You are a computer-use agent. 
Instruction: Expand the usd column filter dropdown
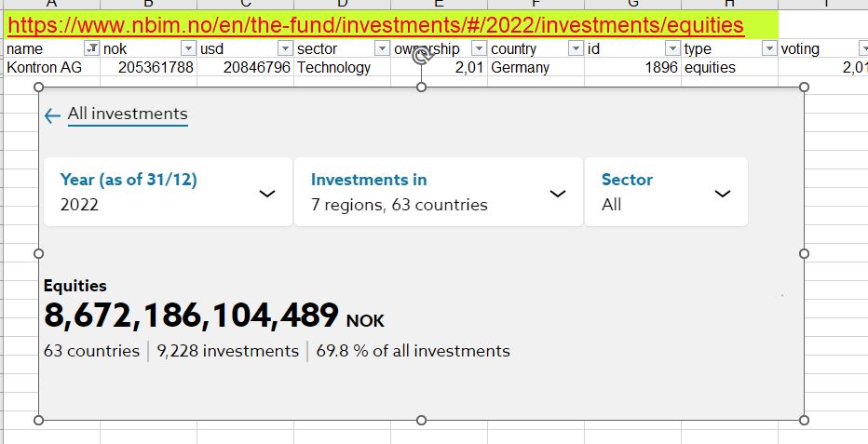pyautogui.click(x=285, y=48)
